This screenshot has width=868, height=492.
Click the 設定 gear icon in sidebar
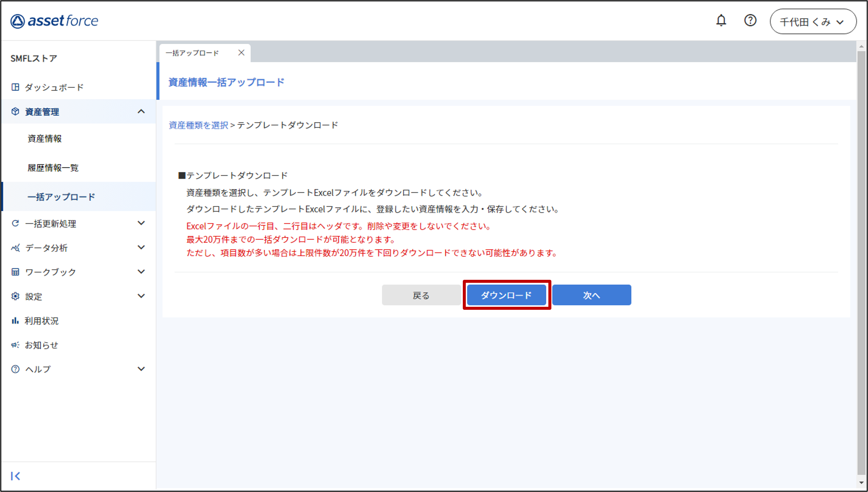click(x=15, y=296)
